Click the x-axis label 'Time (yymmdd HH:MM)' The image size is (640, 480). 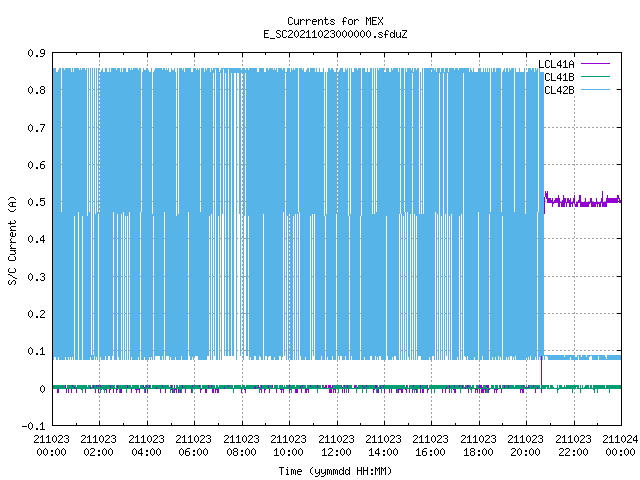[x=335, y=471]
